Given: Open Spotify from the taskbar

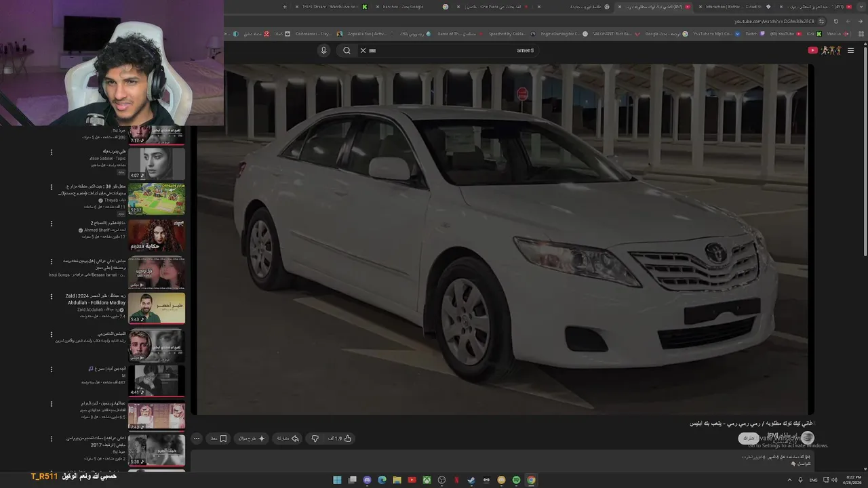Looking at the screenshot, I should click(516, 480).
